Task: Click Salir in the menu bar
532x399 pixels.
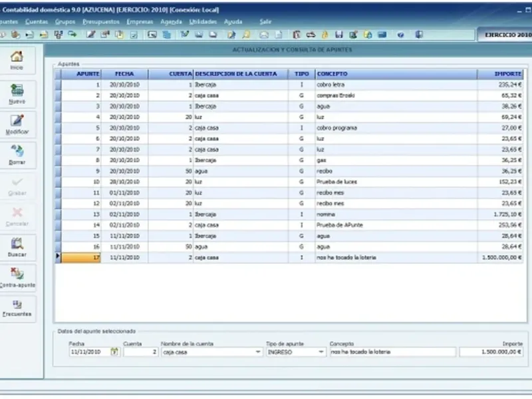Action: (x=265, y=21)
